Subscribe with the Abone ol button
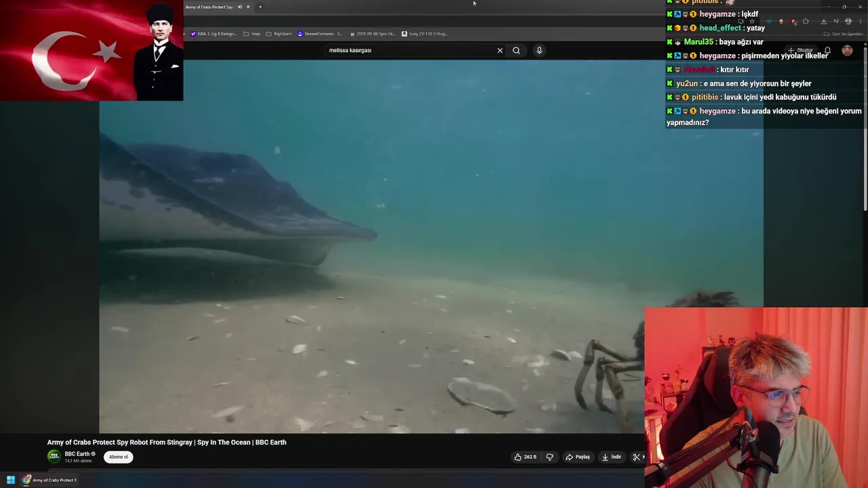 click(x=119, y=457)
